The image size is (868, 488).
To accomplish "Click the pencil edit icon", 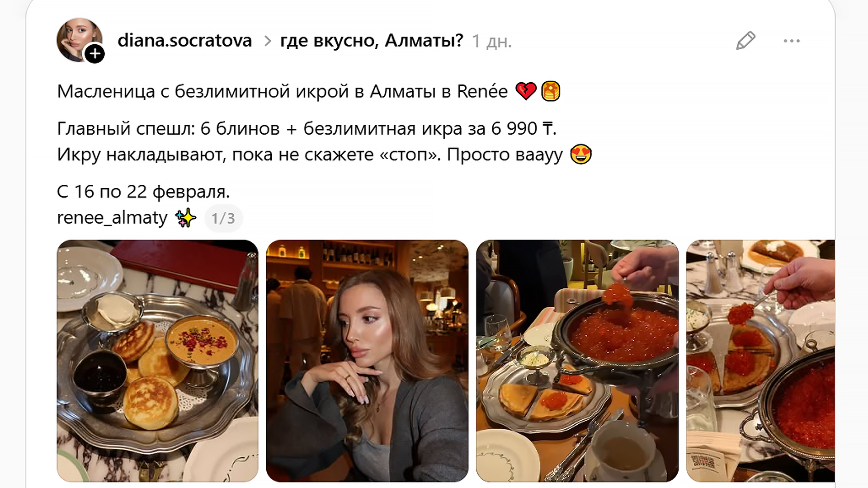I will click(x=745, y=41).
